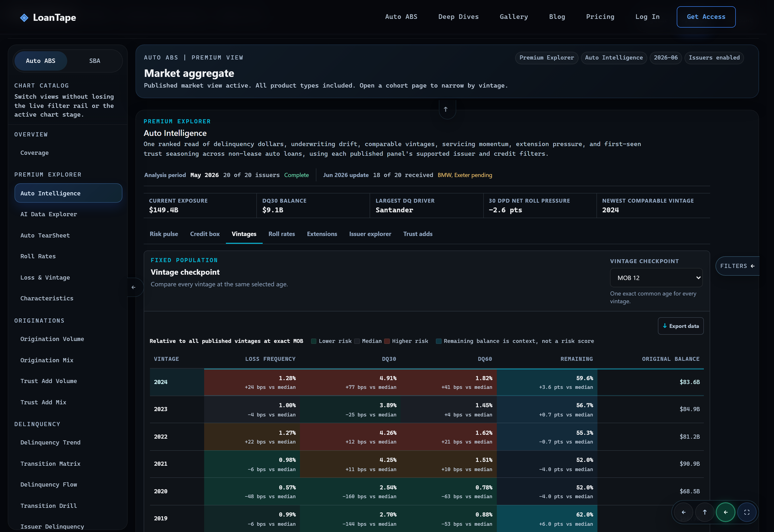Open Delinquency Flow in the sidebar

(68, 485)
